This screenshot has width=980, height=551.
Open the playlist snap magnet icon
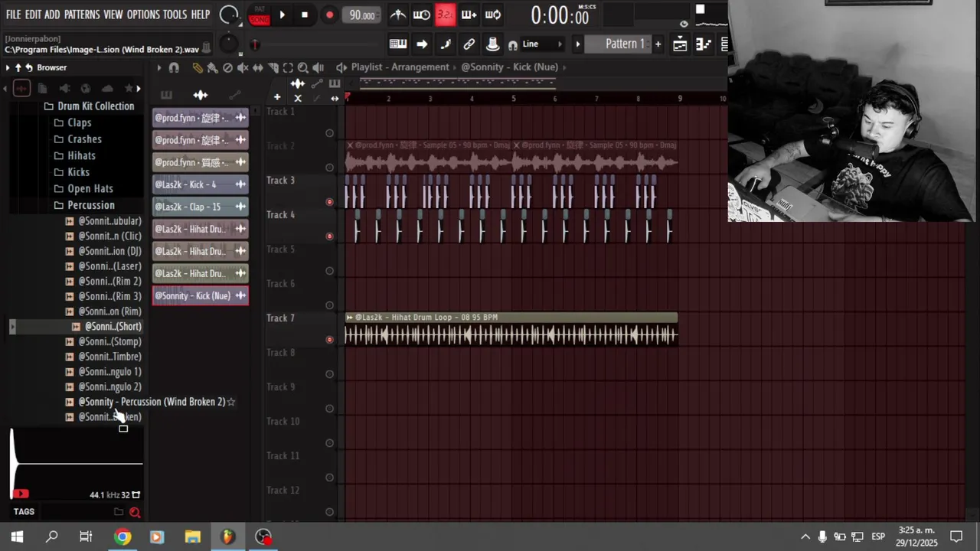pyautogui.click(x=174, y=67)
